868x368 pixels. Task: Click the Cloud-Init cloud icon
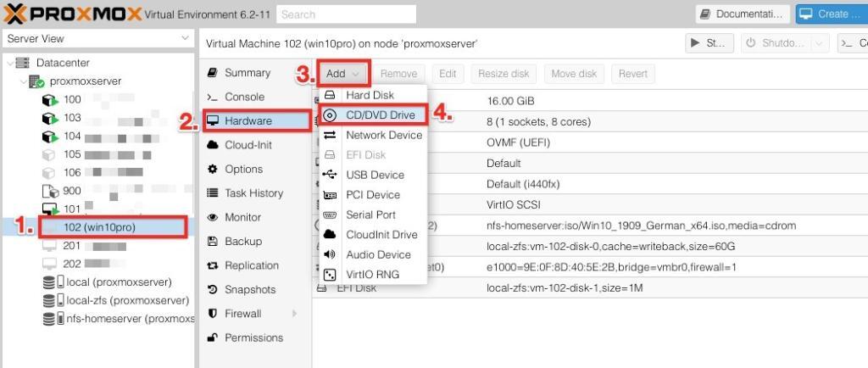click(212, 145)
